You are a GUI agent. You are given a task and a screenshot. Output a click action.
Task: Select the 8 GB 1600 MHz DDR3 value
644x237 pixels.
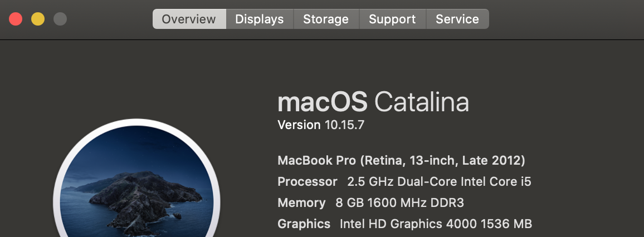coord(399,203)
